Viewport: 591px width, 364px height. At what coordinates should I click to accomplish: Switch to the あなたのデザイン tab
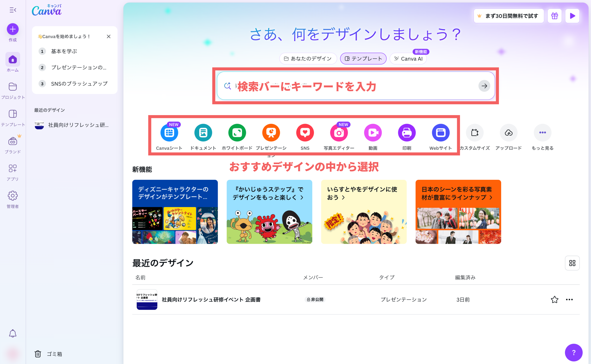pos(308,59)
